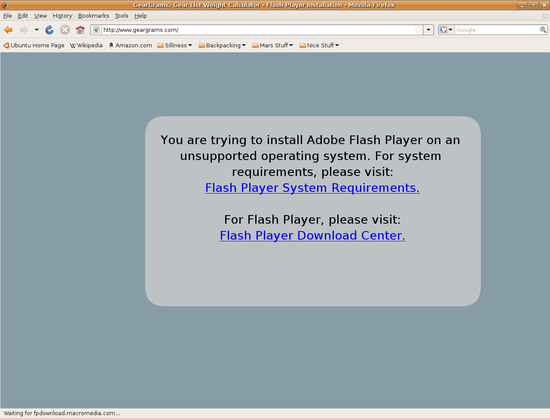Open the Edit menu
This screenshot has height=419, width=550.
[x=23, y=16]
